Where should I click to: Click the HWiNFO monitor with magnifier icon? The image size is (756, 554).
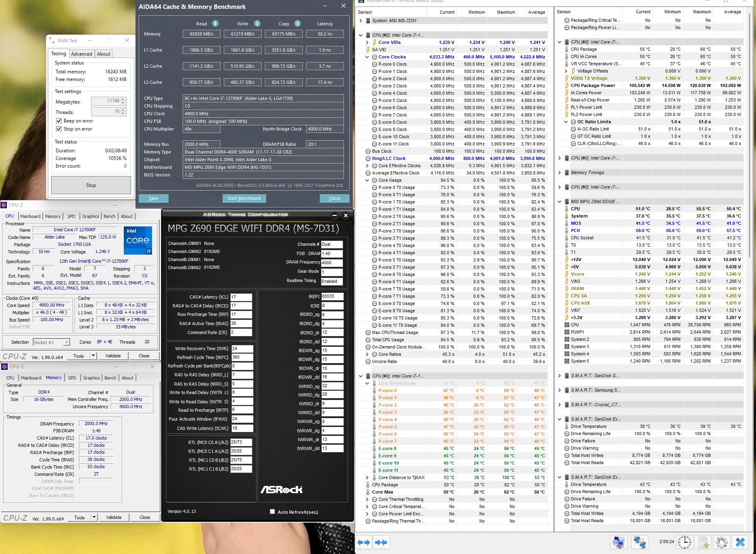(619, 542)
